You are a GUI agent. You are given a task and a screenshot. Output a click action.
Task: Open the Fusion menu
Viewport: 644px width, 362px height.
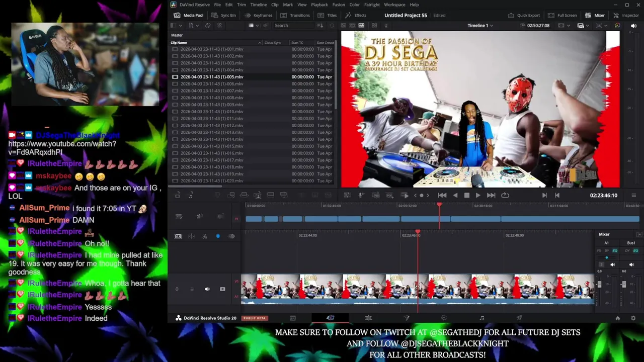[339, 5]
